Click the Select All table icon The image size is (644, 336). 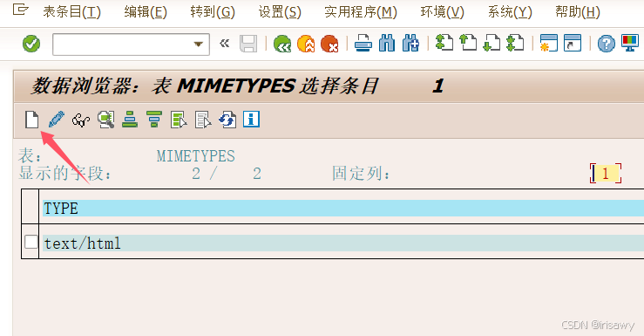(179, 120)
